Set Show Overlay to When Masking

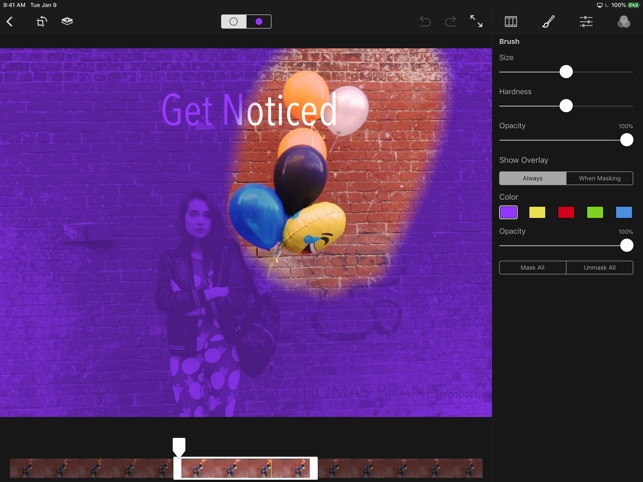coord(599,178)
